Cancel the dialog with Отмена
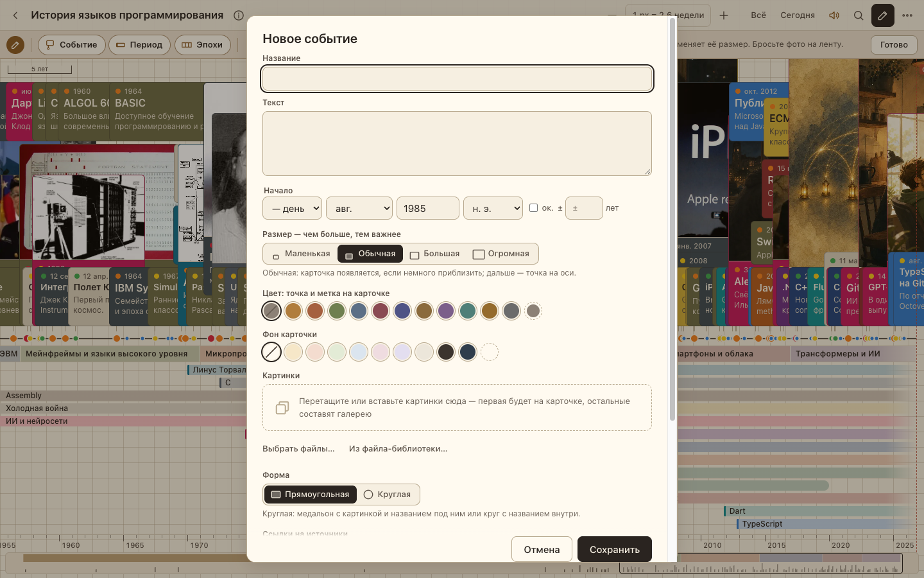Image resolution: width=924 pixels, height=578 pixels. click(x=542, y=549)
